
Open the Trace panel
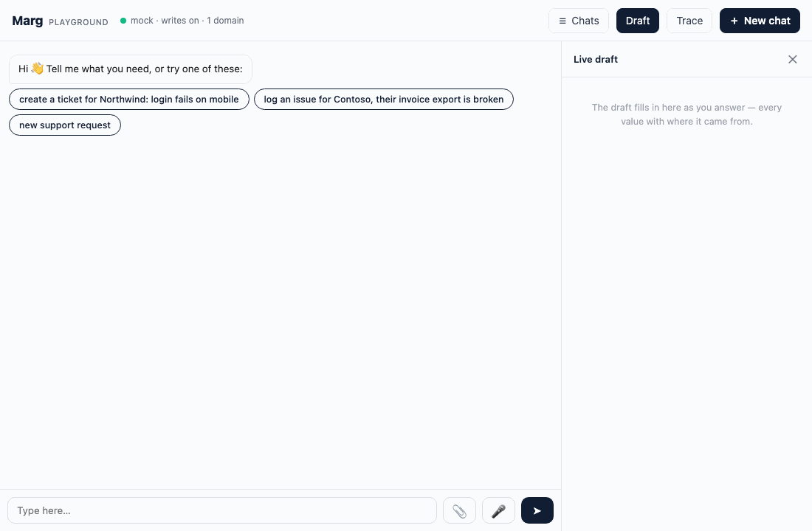click(x=689, y=21)
